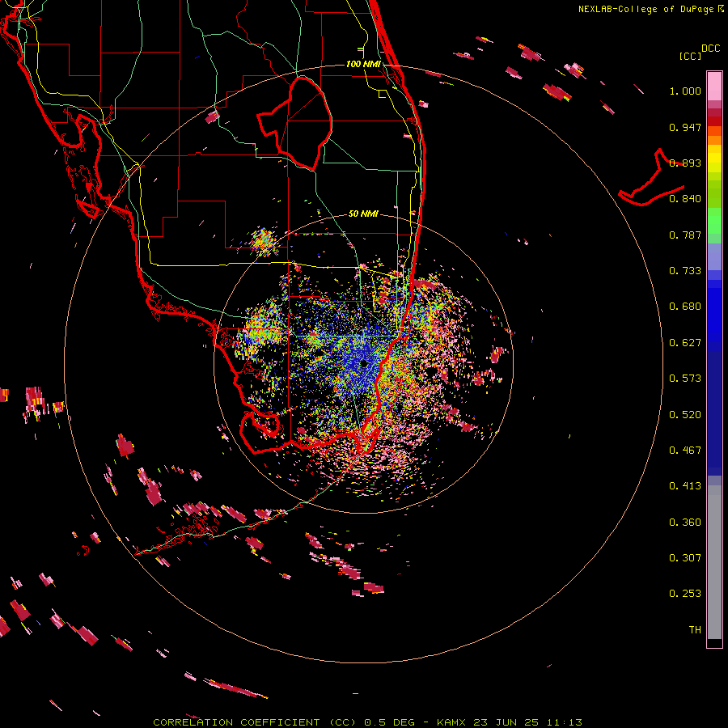The width and height of the screenshot is (728, 728).
Task: Pick the light pink band at the colorbar top
Action: coord(714,87)
